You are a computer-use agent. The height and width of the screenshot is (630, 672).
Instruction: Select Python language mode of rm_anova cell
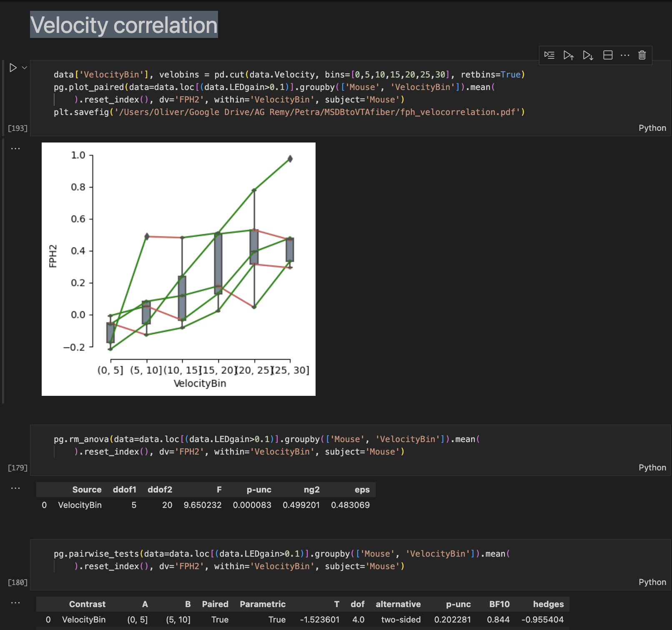tap(652, 467)
